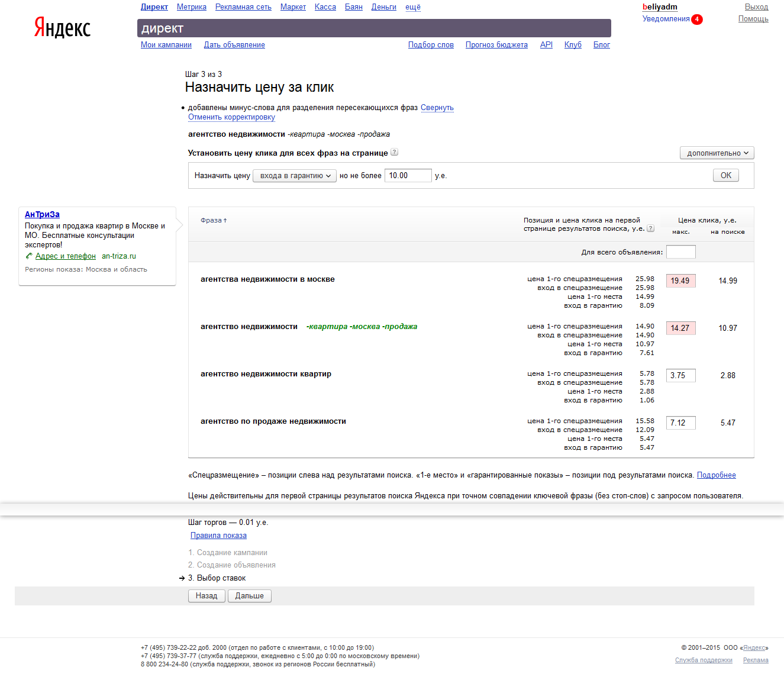Screen dimensions: 784x680
Task: Click the Дальше button
Action: coord(250,596)
